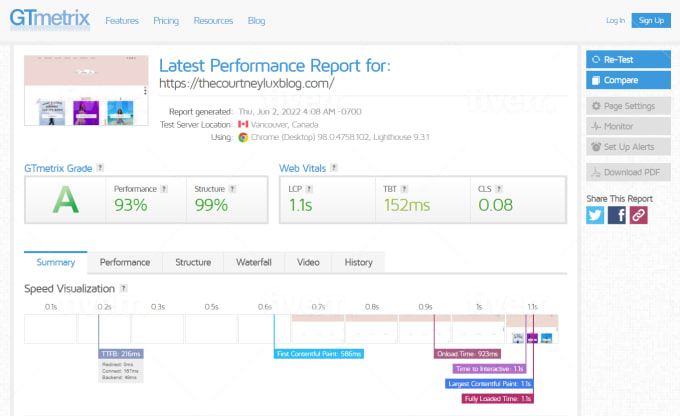Re-Test the page
The height and width of the screenshot is (416, 680).
click(628, 59)
